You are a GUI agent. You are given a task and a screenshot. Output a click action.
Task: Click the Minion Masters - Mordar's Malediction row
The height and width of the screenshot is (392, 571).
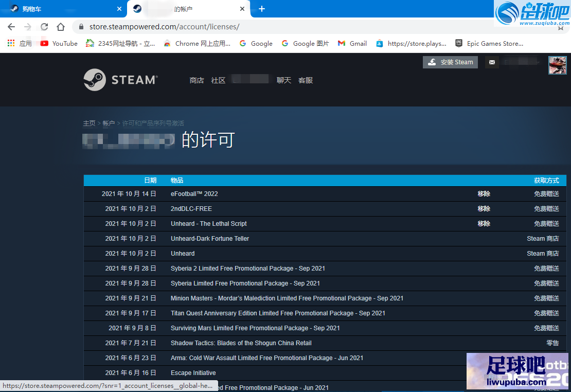click(x=325, y=298)
